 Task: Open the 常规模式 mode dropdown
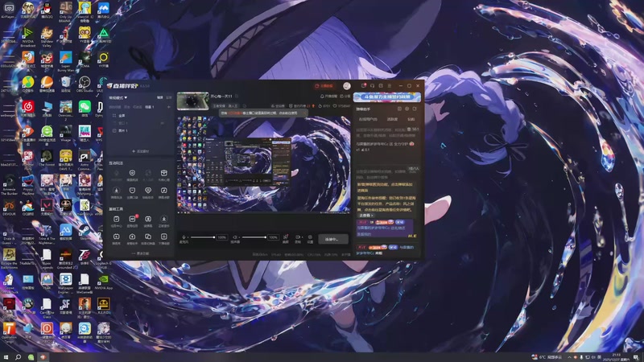point(118,97)
